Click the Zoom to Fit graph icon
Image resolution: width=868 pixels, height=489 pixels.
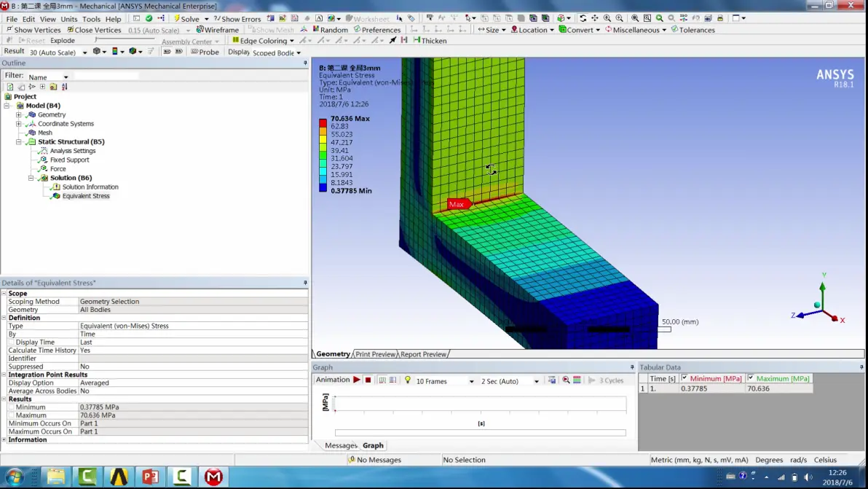pyautogui.click(x=566, y=380)
